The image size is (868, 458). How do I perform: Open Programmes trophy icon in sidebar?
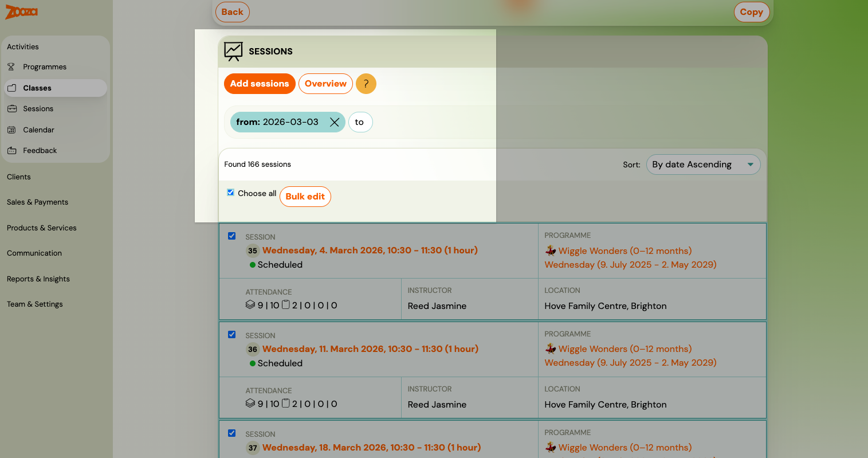coord(11,67)
